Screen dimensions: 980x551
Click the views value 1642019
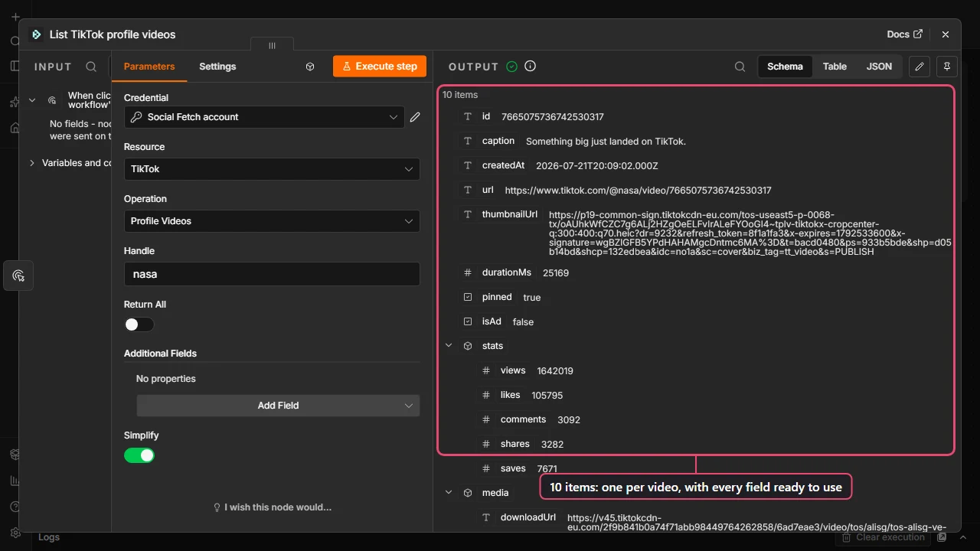(555, 371)
